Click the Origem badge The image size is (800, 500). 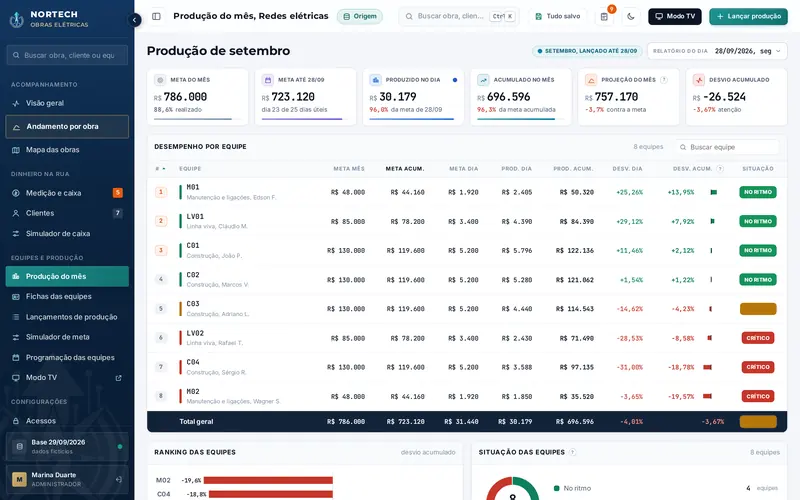360,16
